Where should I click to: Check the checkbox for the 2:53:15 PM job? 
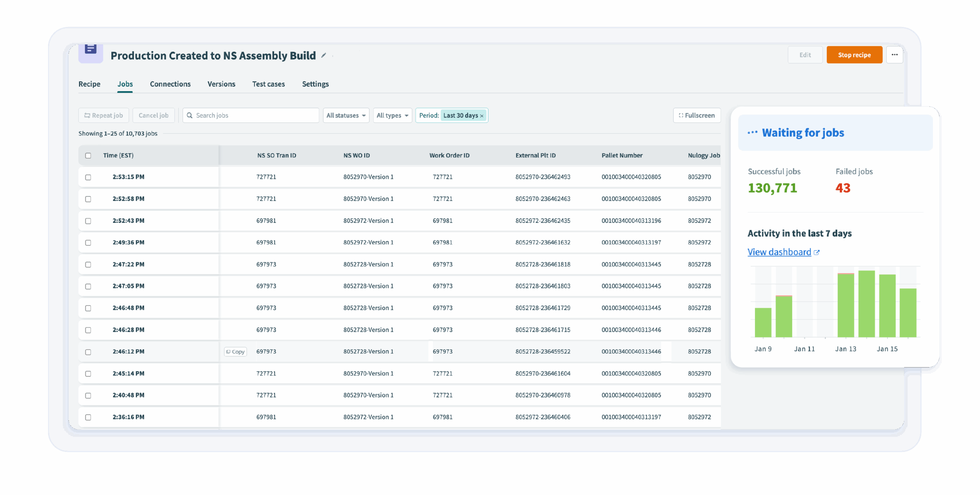click(88, 177)
